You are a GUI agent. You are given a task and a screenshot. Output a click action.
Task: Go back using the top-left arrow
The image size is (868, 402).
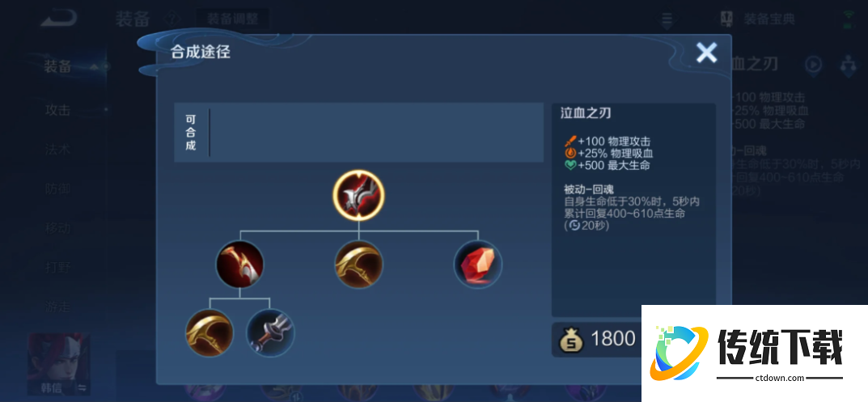tap(59, 19)
